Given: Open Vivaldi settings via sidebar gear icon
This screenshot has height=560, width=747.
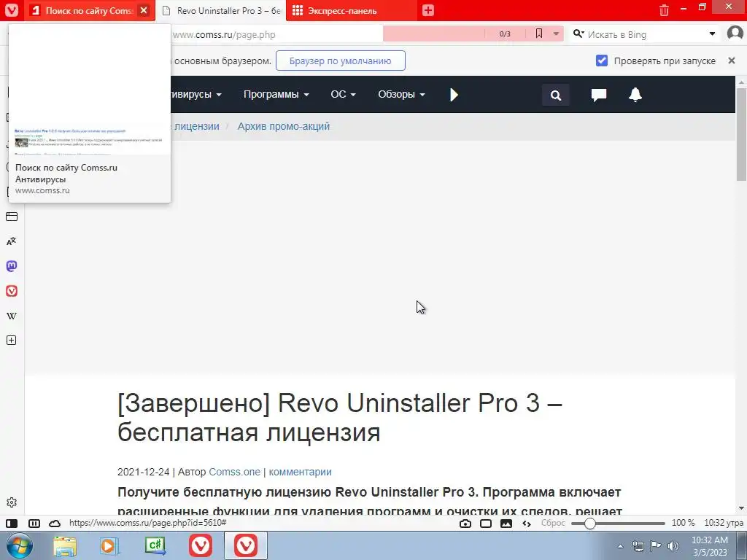Looking at the screenshot, I should coord(12,502).
